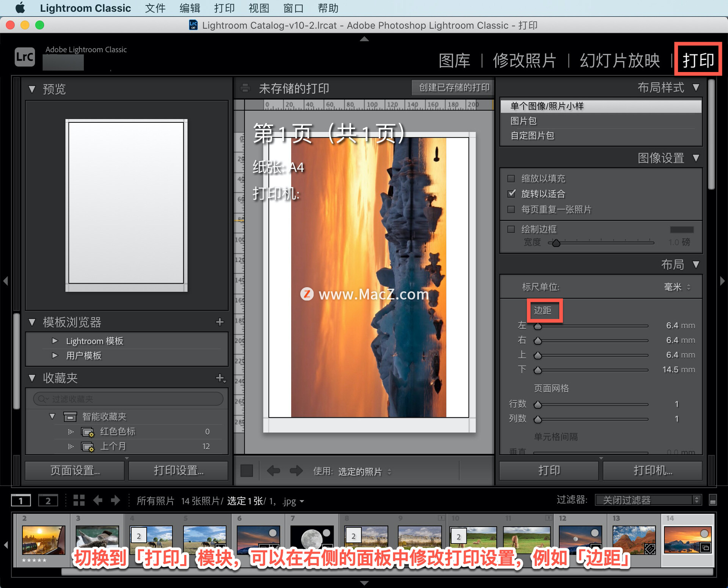Collapse the filmstrip bottom arrow

[364, 583]
